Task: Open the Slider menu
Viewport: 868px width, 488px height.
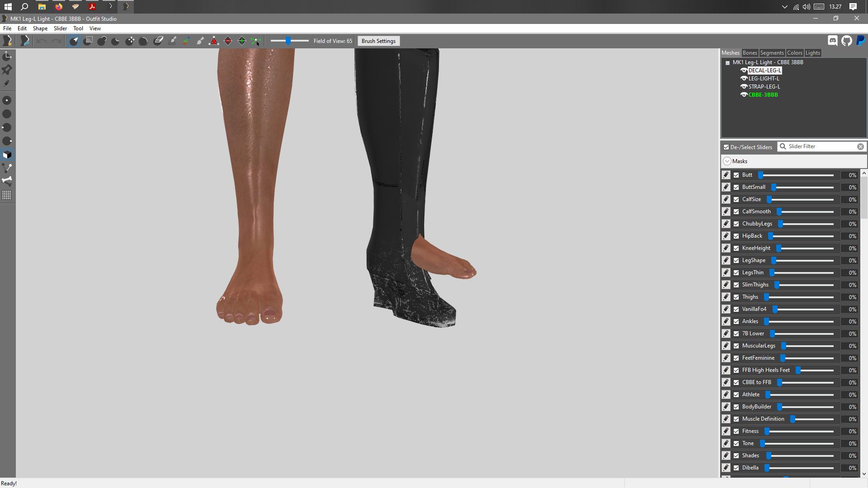Action: [60, 28]
